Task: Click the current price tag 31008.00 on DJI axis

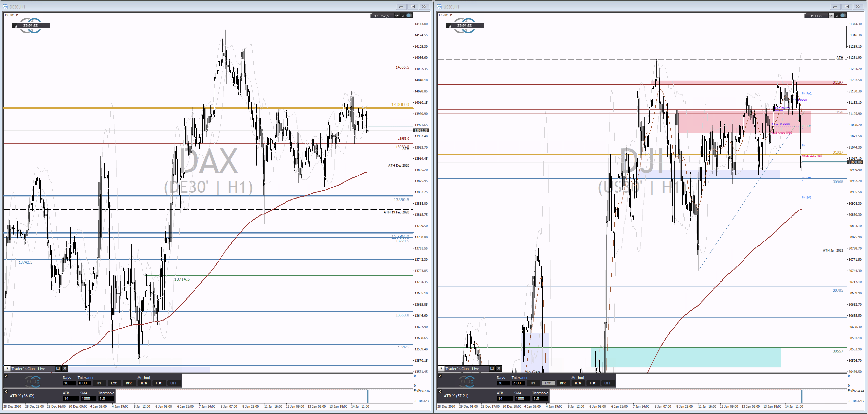Action: point(855,162)
